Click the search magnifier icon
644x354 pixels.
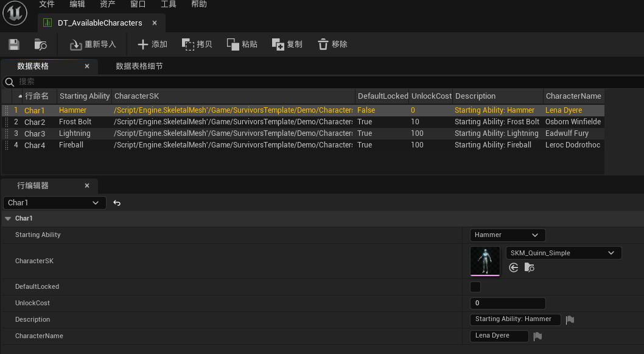tap(10, 82)
